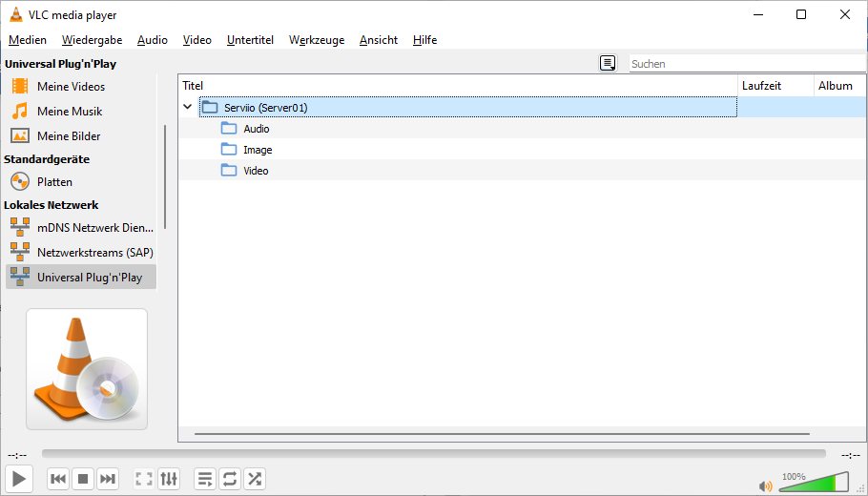The image size is (868, 496).
Task: Open the Wiedergabe menu
Action: 92,40
